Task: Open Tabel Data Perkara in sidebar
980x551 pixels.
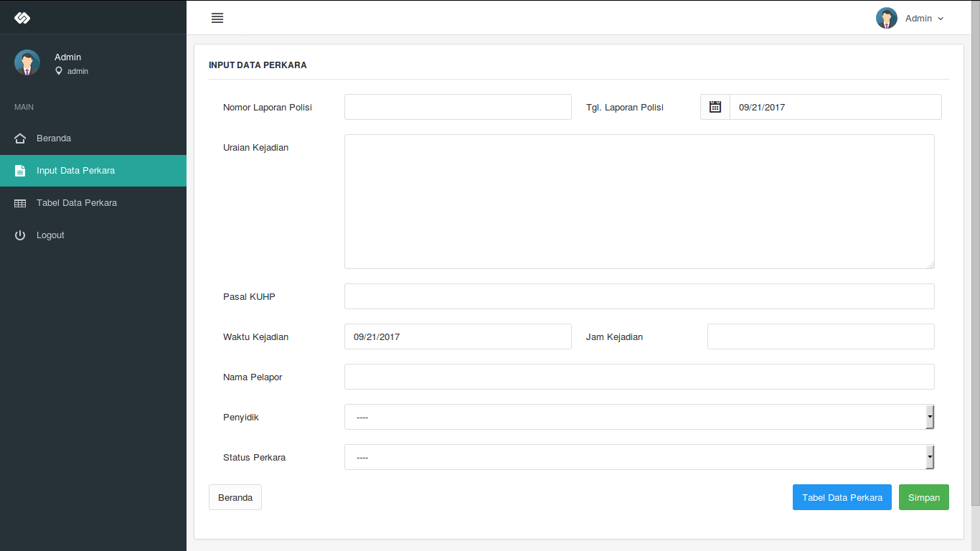Action: tap(77, 203)
